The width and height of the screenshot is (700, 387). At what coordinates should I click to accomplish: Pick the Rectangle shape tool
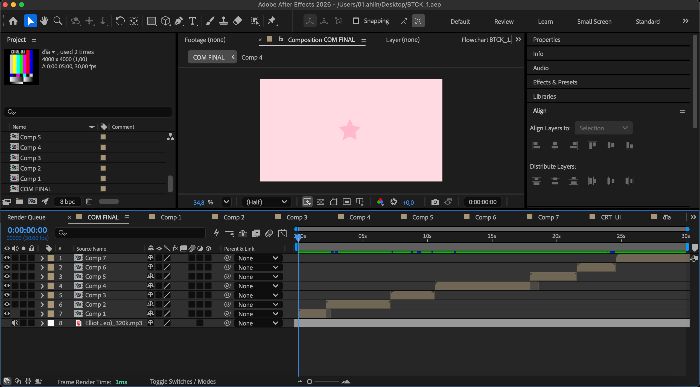click(x=151, y=21)
